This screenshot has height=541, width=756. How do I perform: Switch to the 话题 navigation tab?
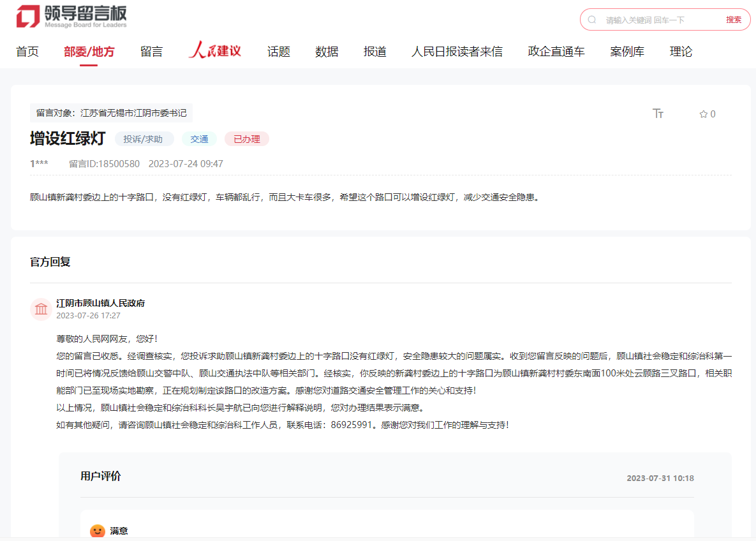coord(279,52)
